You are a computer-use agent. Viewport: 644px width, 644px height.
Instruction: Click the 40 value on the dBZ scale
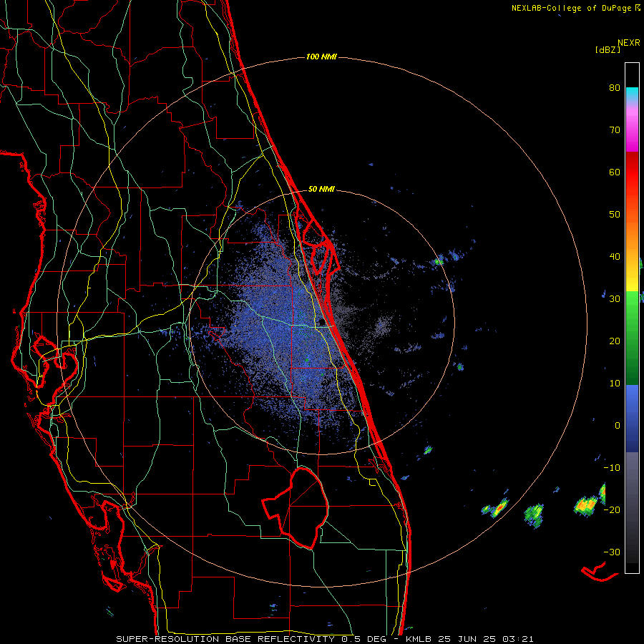click(615, 257)
